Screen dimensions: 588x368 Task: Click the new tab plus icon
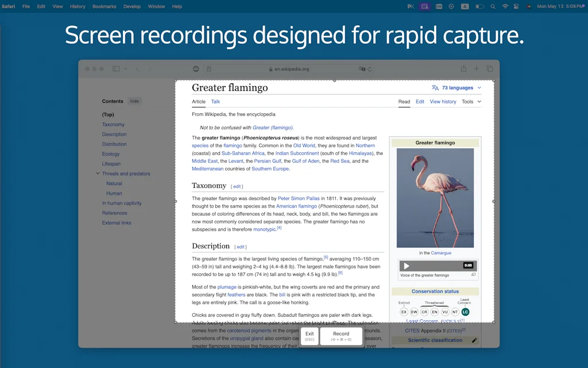(x=477, y=69)
